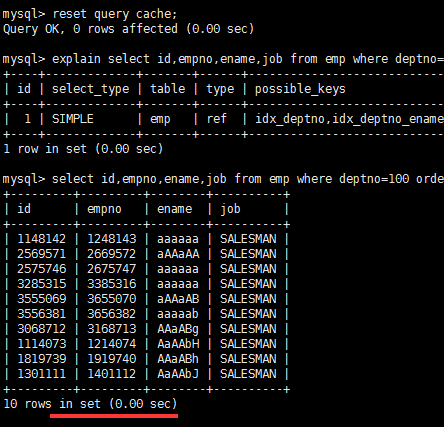The image size is (444, 427).
Task: Click the 'ref' type value
Action: click(216, 119)
